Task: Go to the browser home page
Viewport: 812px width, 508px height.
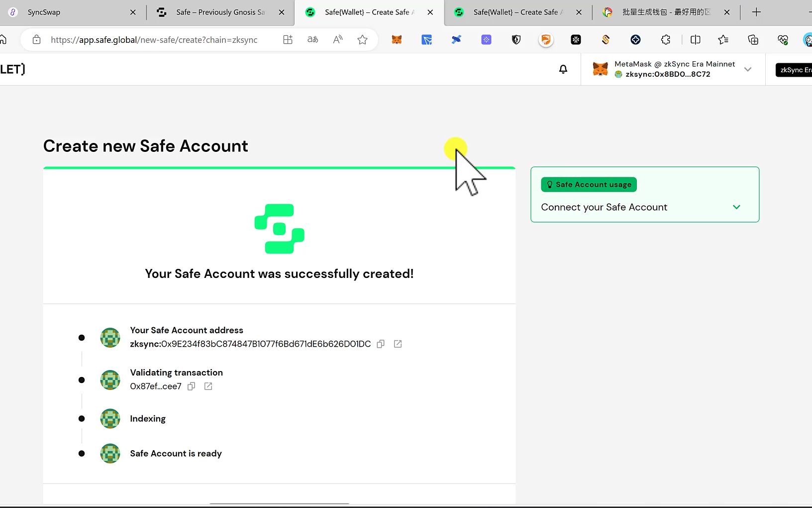Action: [x=3, y=40]
